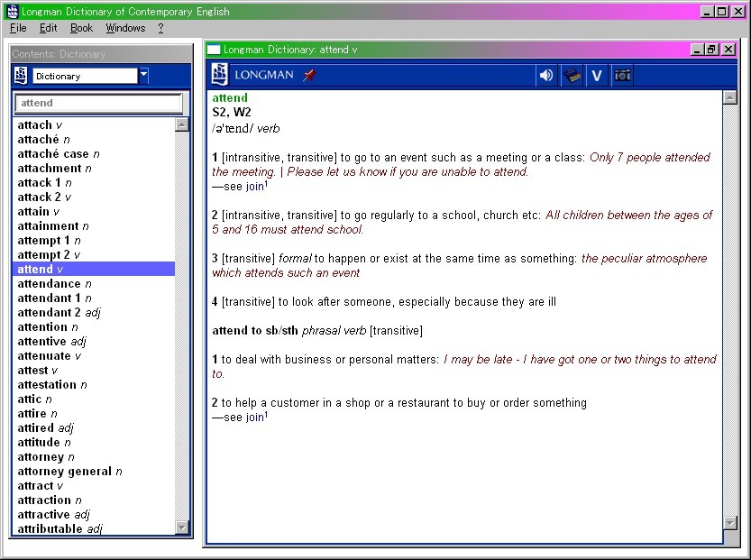
Task: Click the green 'attend' headword
Action: coord(230,97)
